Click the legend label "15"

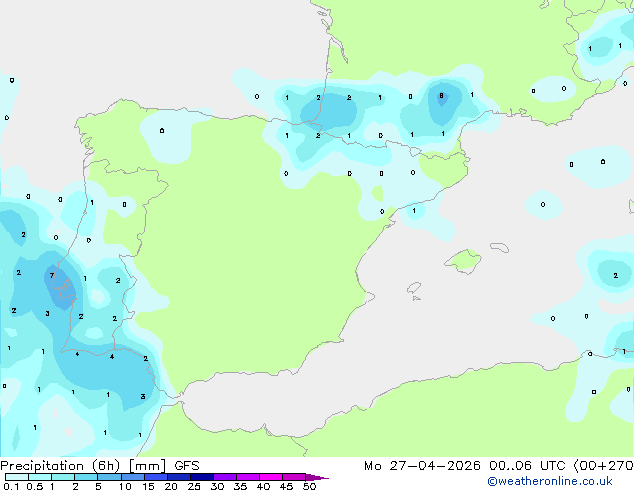click(148, 486)
